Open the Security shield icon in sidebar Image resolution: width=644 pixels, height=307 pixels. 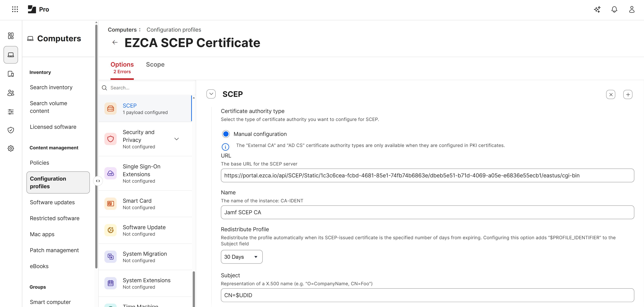(11, 130)
